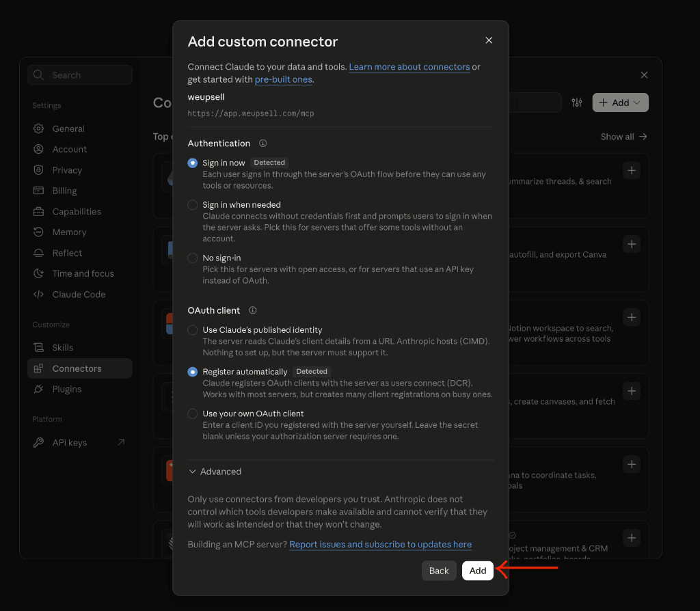This screenshot has width=700, height=611.
Task: Choose the No sign-in option
Action: (x=192, y=258)
